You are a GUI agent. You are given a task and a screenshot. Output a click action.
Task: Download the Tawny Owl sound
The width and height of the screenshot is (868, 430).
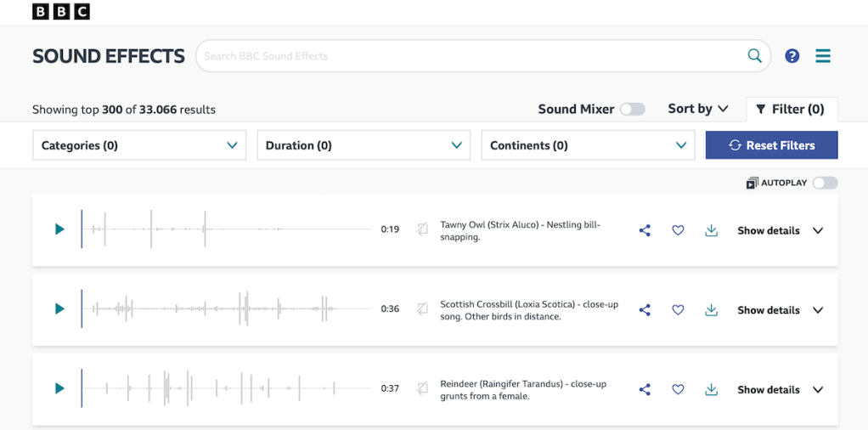712,230
